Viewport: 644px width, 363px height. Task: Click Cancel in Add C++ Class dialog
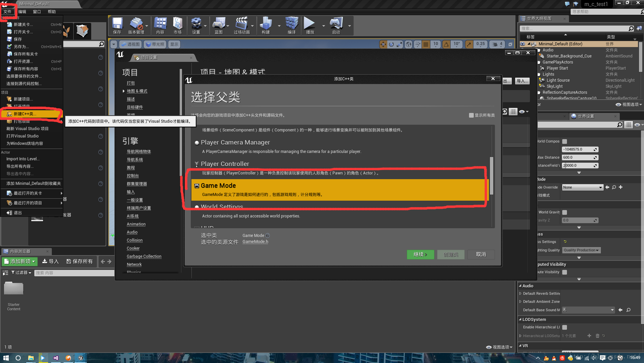coord(481,254)
